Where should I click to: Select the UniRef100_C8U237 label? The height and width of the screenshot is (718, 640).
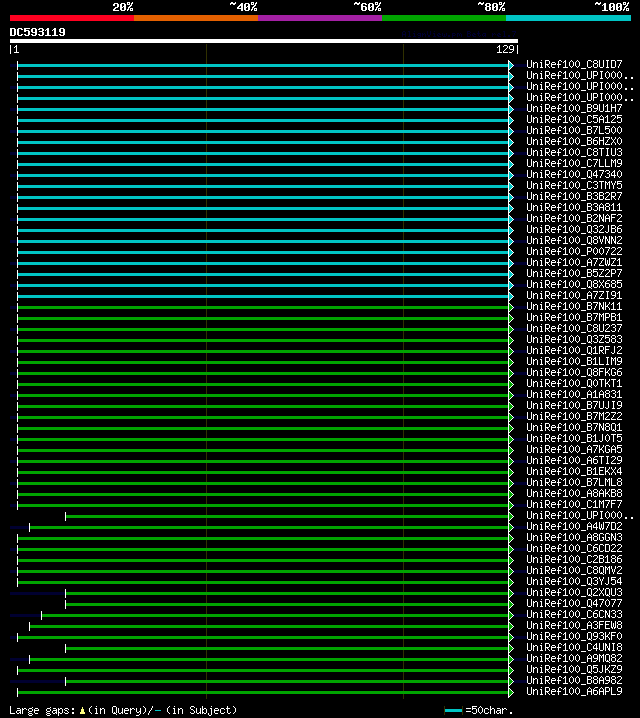[x=574, y=328]
